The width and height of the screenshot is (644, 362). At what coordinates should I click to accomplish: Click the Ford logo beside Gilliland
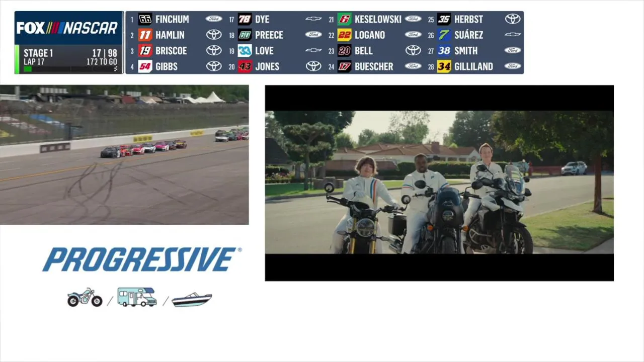(x=513, y=66)
